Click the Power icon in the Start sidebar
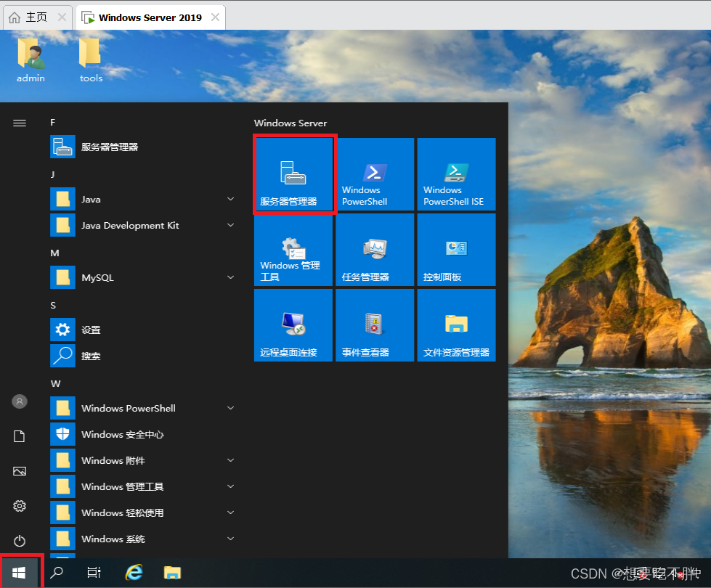 click(20, 541)
